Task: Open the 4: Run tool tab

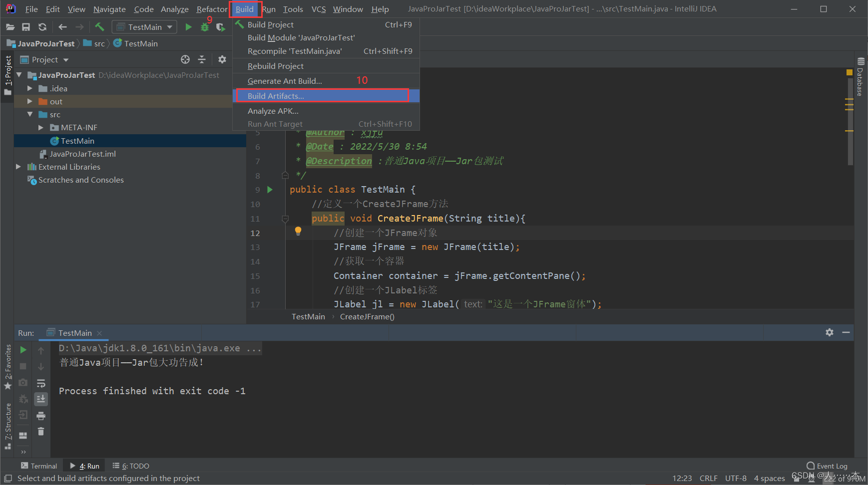Action: pyautogui.click(x=85, y=466)
